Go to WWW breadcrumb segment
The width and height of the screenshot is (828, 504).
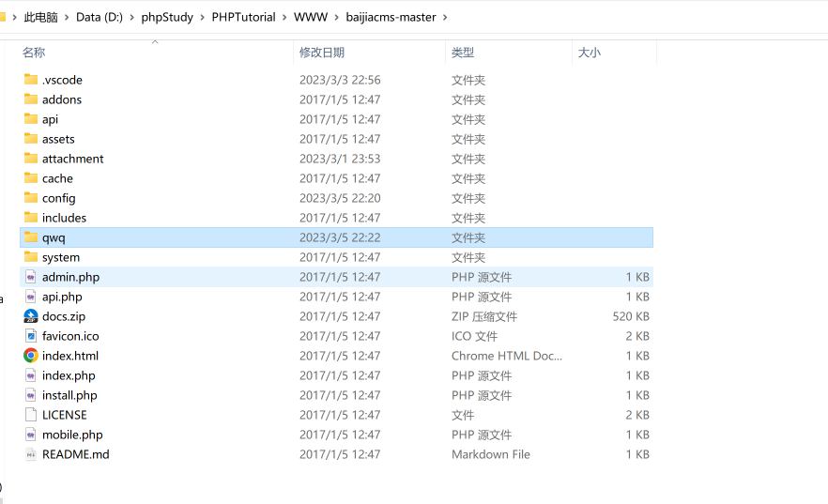pyautogui.click(x=311, y=17)
